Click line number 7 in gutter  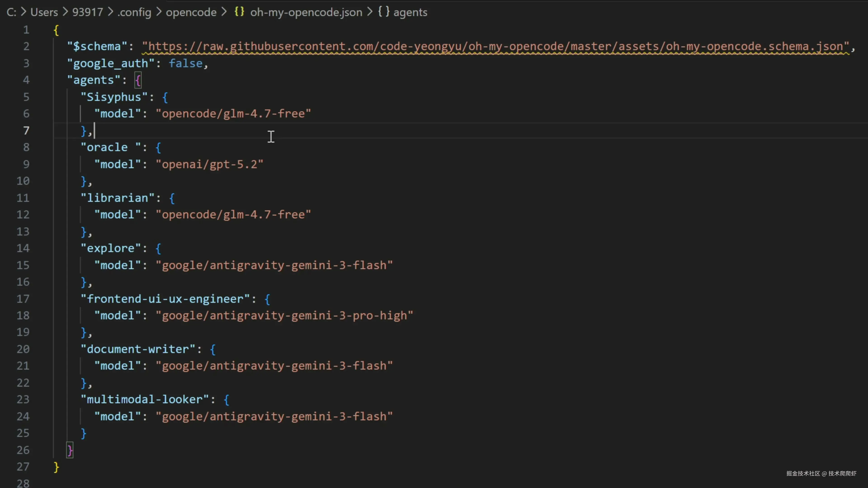pos(26,131)
